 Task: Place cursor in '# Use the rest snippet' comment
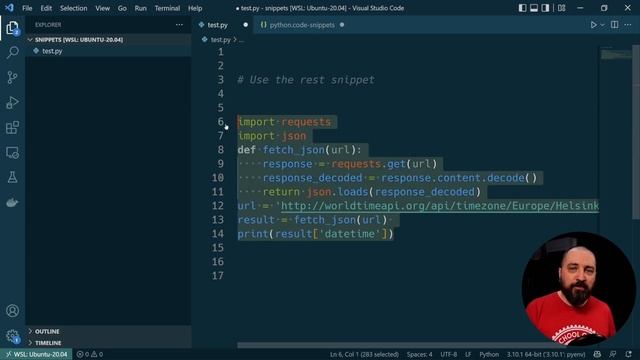(306, 80)
